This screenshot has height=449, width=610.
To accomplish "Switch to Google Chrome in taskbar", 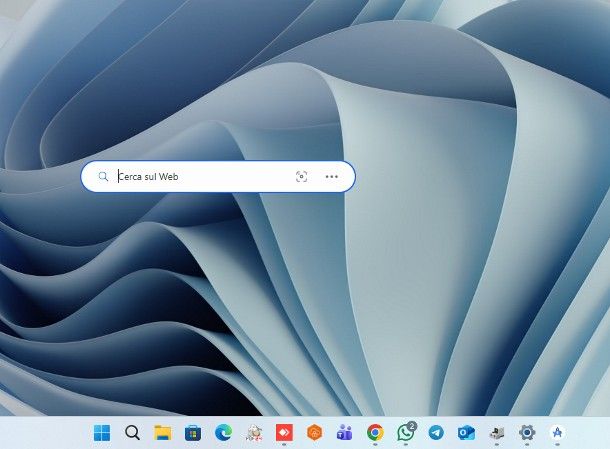I will click(375, 433).
